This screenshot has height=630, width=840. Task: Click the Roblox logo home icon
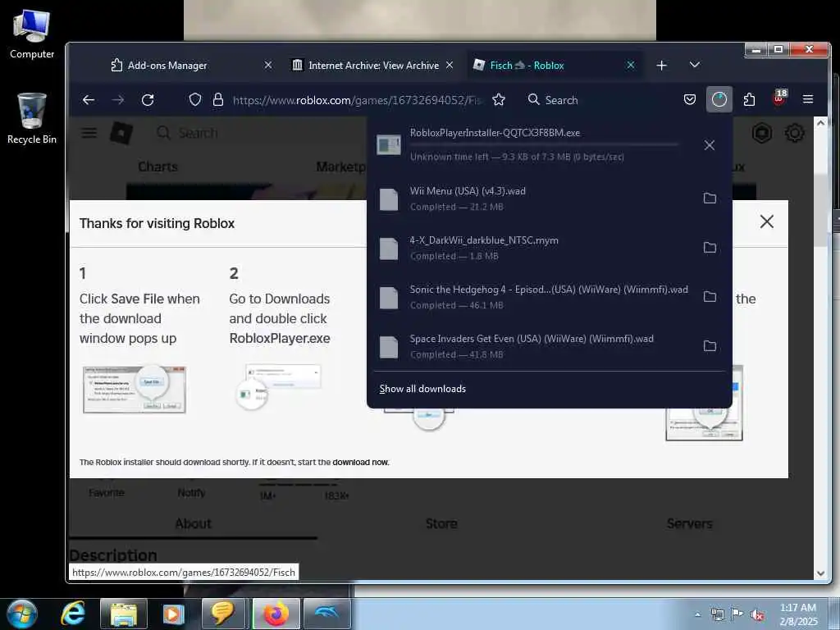pyautogui.click(x=121, y=133)
